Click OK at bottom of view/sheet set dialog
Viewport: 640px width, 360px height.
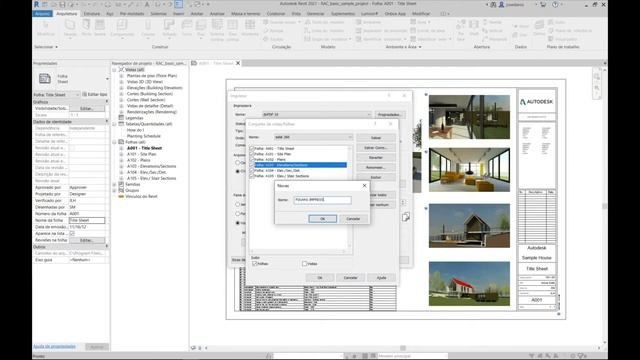(320, 278)
